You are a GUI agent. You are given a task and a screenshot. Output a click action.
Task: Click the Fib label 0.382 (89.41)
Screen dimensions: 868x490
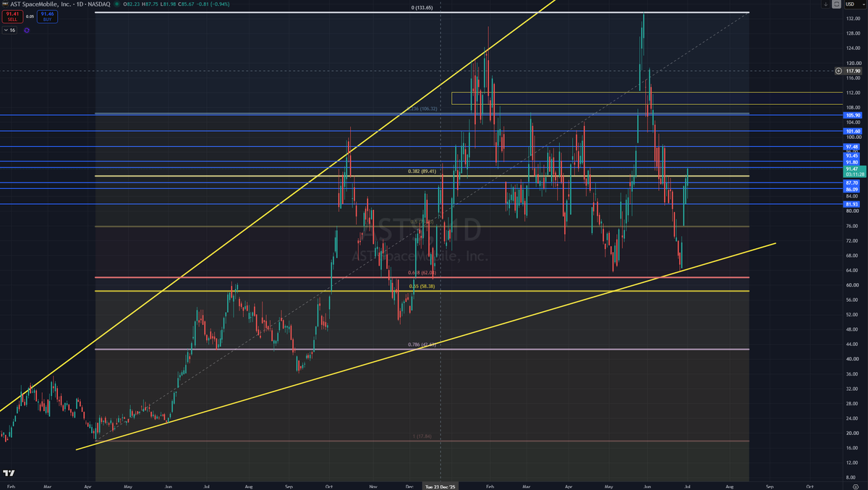(x=423, y=172)
